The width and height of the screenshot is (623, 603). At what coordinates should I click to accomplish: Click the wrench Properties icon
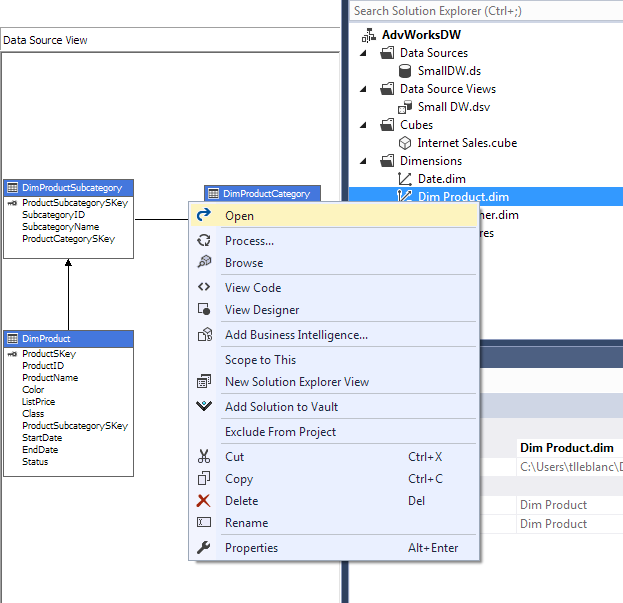[x=204, y=547]
